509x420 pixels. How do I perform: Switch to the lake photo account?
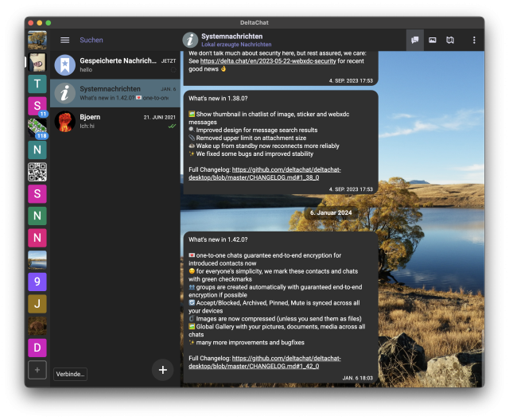click(x=37, y=259)
